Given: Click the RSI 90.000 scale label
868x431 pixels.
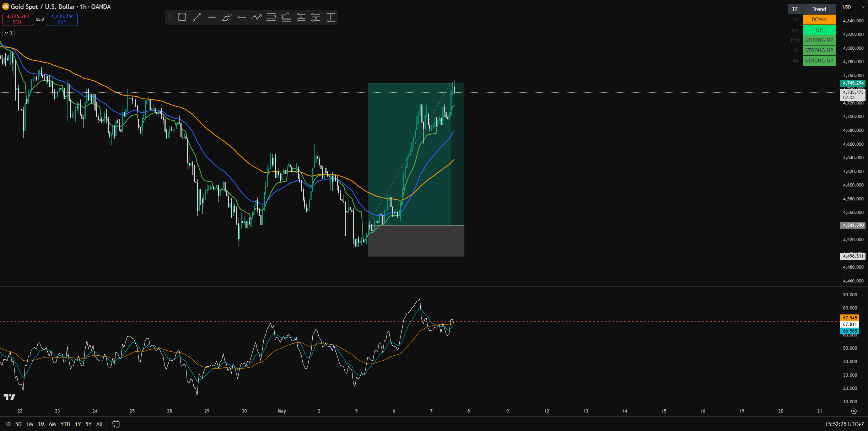Looking at the screenshot, I should [850, 295].
